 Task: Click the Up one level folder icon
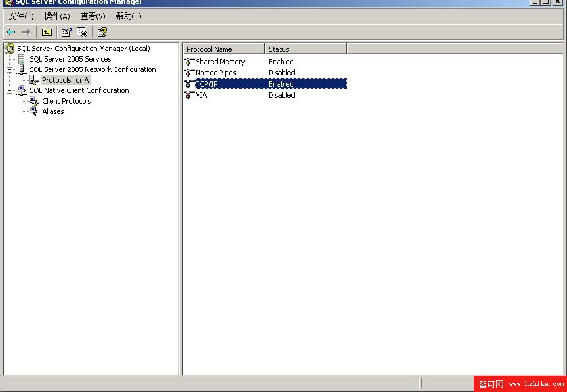point(47,32)
